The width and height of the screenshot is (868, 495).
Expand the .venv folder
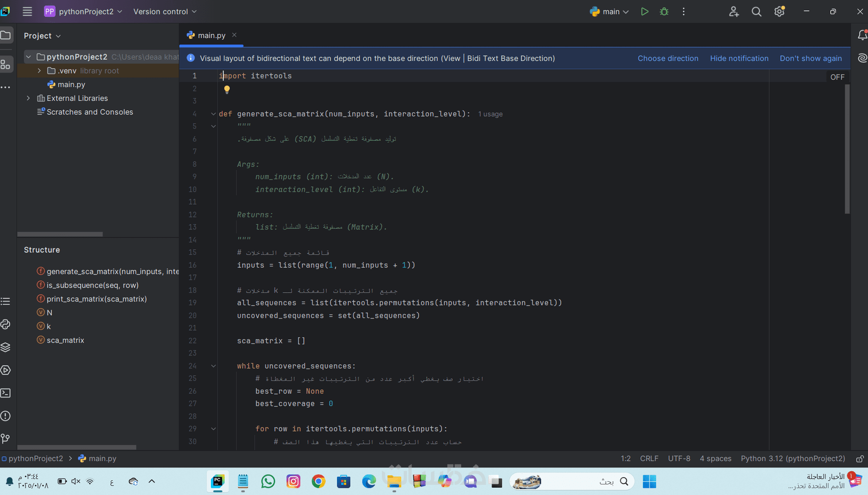(39, 70)
